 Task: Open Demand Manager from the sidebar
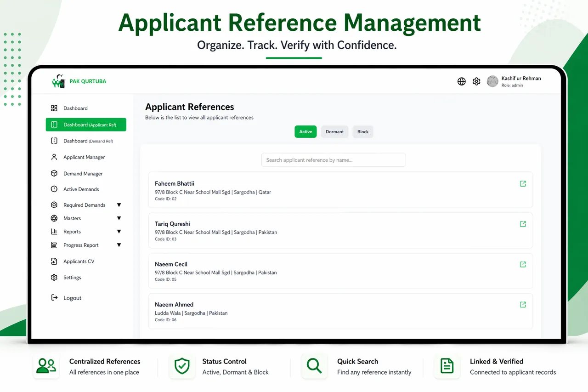(x=83, y=174)
